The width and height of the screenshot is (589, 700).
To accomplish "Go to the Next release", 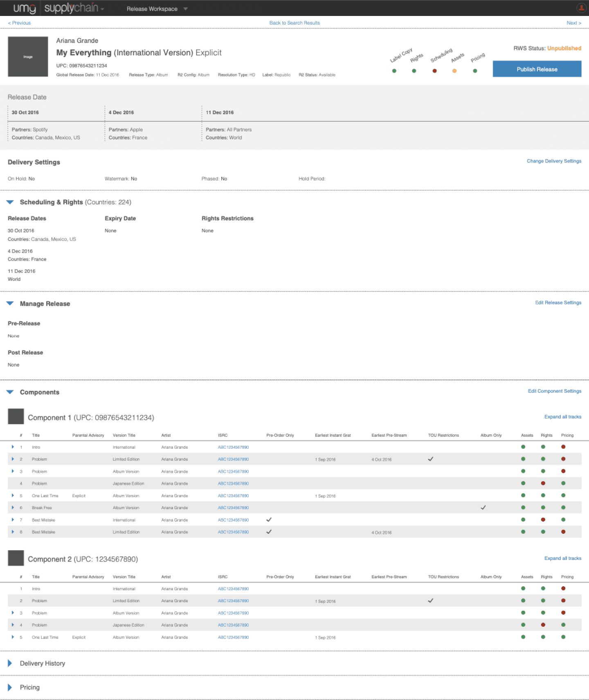I will (573, 23).
